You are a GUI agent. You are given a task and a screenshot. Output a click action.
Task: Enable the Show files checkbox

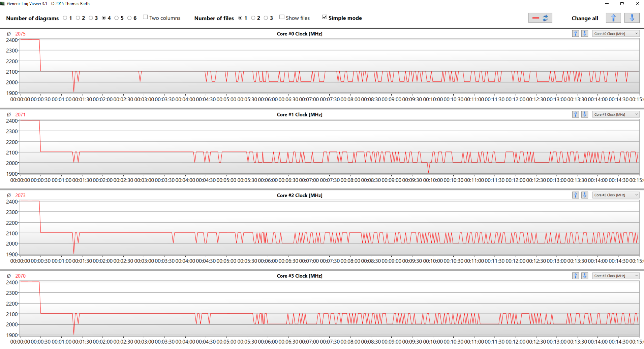[x=282, y=17]
